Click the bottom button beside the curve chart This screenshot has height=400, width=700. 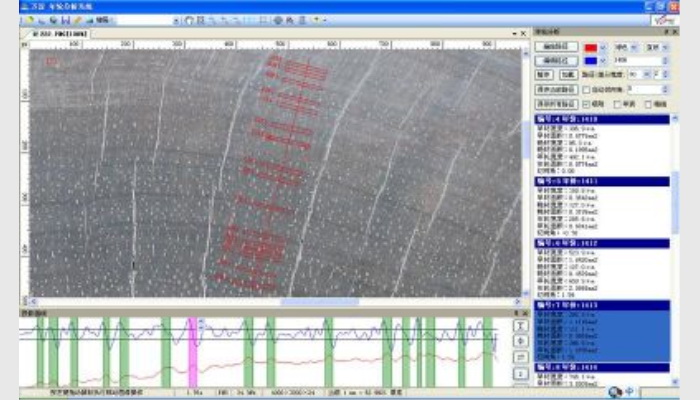520,372
